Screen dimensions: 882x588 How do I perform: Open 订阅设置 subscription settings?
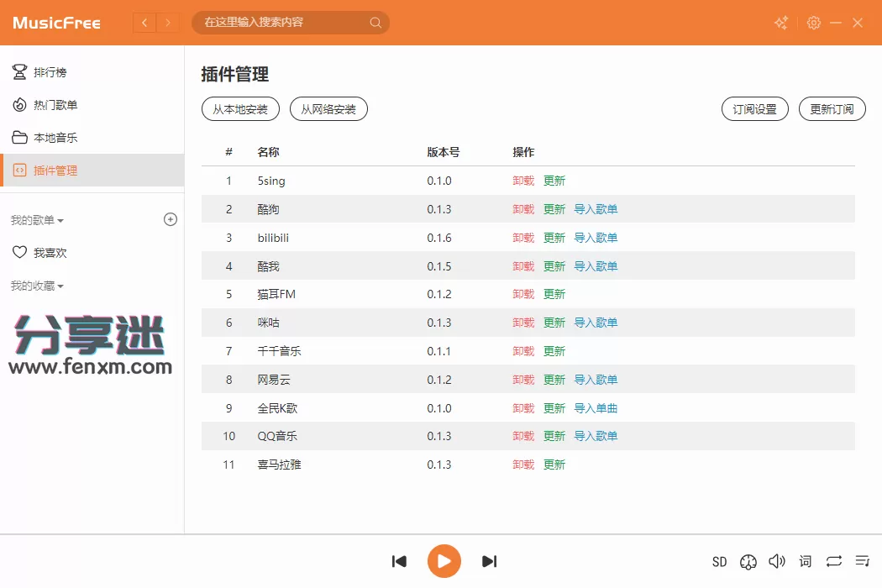coord(754,108)
